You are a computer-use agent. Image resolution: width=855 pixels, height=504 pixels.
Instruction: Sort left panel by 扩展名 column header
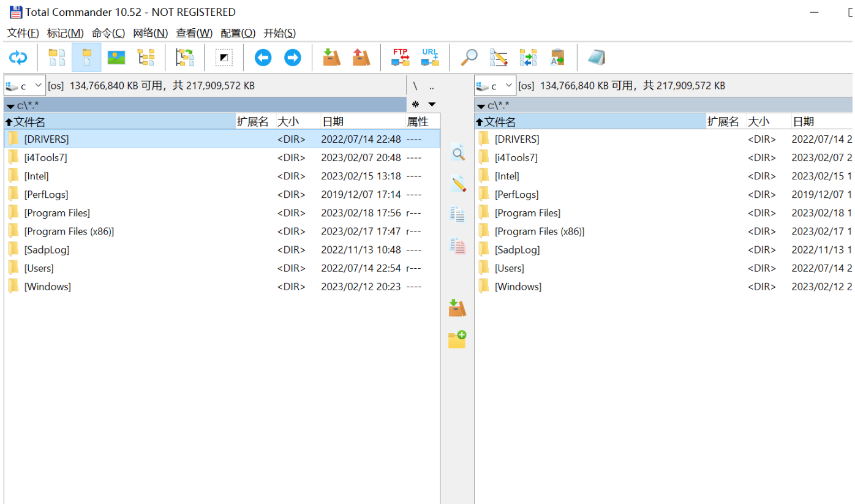click(255, 122)
